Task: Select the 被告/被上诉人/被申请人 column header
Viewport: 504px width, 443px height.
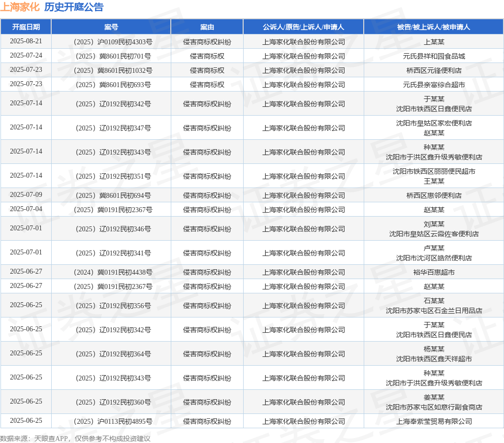Action: click(x=434, y=27)
